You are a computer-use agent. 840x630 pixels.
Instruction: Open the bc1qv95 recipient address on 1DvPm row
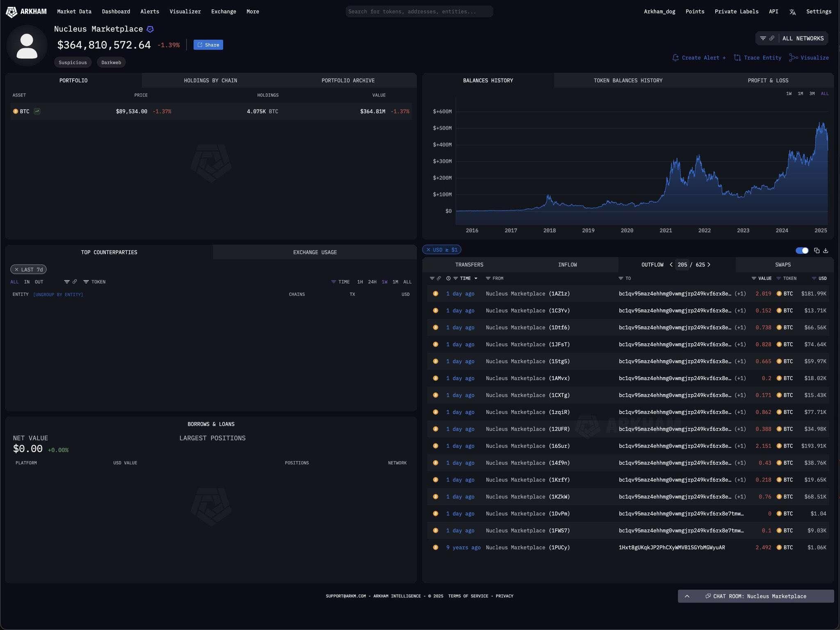point(681,514)
